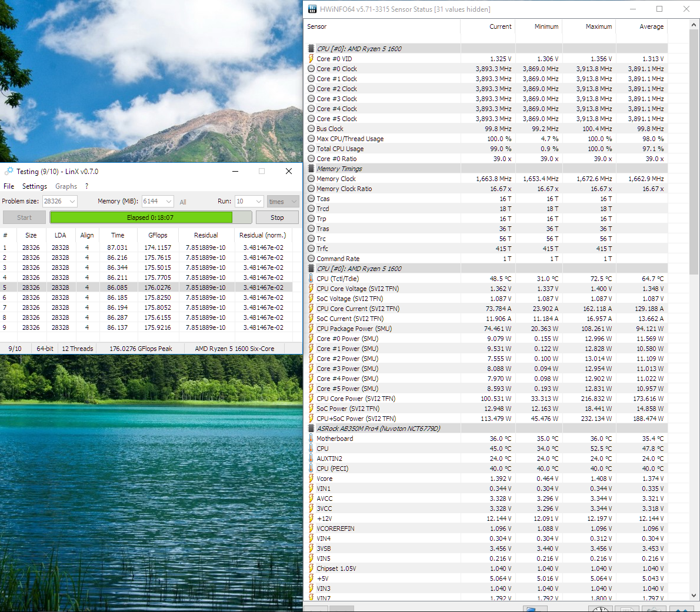This screenshot has height=612, width=700.
Task: Open the Settings menu in LinX
Action: (34, 186)
